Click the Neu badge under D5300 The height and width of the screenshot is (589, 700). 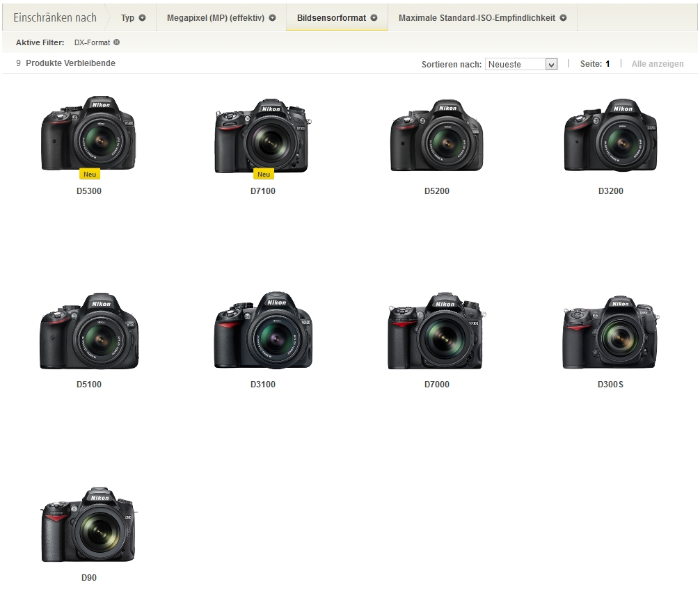90,175
